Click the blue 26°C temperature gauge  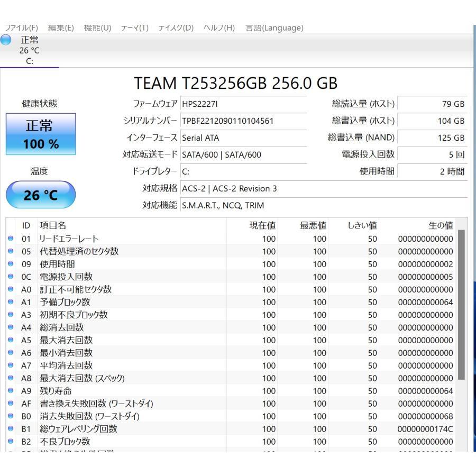[40, 195]
